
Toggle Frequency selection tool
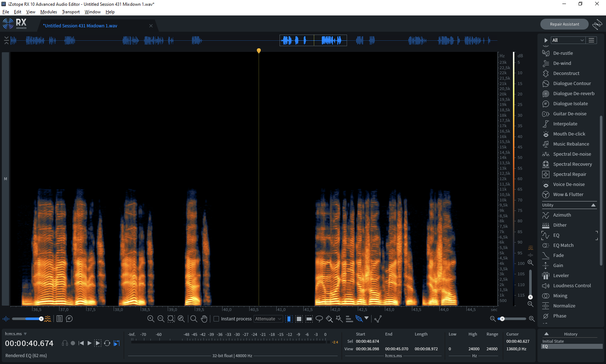pos(309,319)
